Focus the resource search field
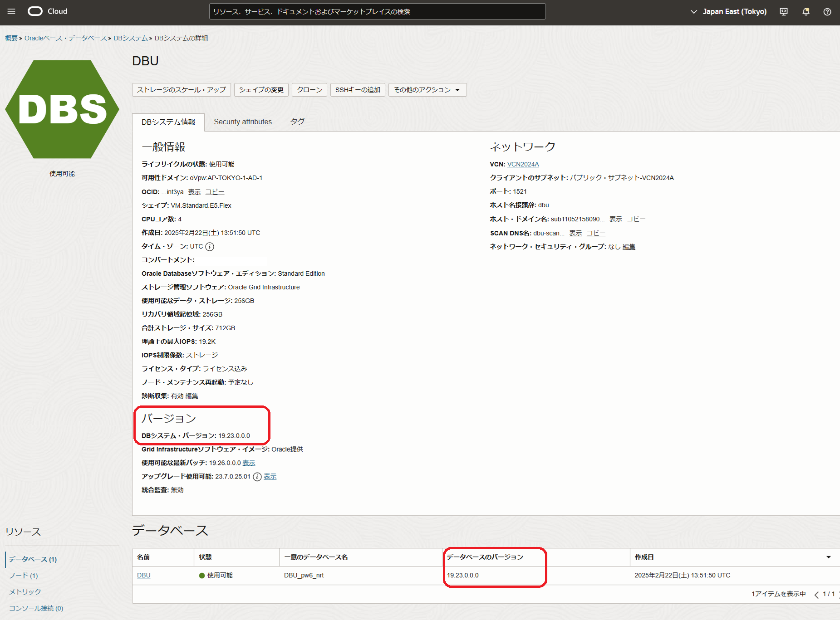Viewport: 840px width, 620px height. tap(377, 12)
